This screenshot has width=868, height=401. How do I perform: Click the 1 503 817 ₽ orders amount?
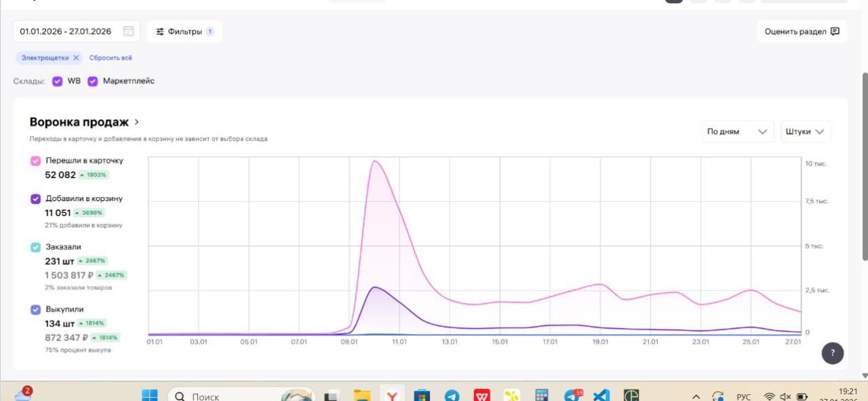coord(69,275)
